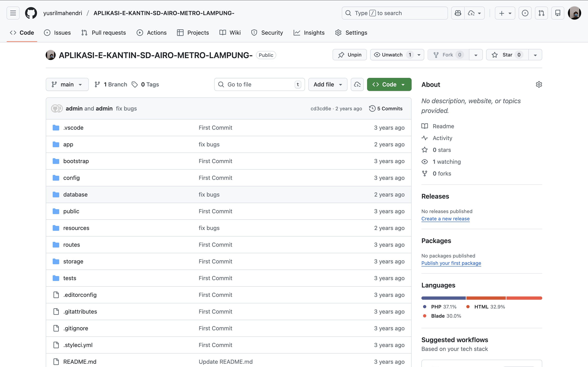Click the PHP segment in languages bar
Screen dimensions: 588x367
click(443, 298)
